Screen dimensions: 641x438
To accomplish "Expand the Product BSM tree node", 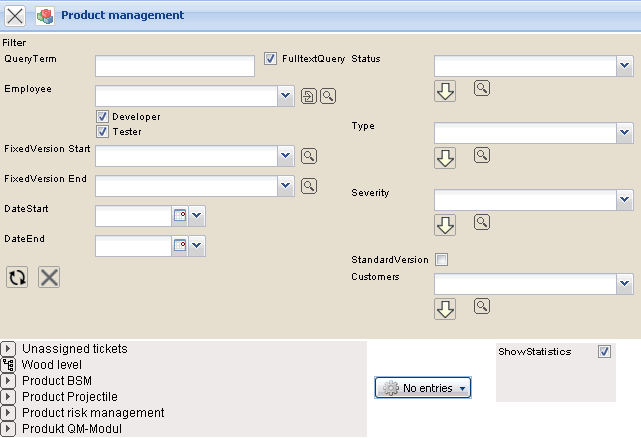I will pos(8,381).
